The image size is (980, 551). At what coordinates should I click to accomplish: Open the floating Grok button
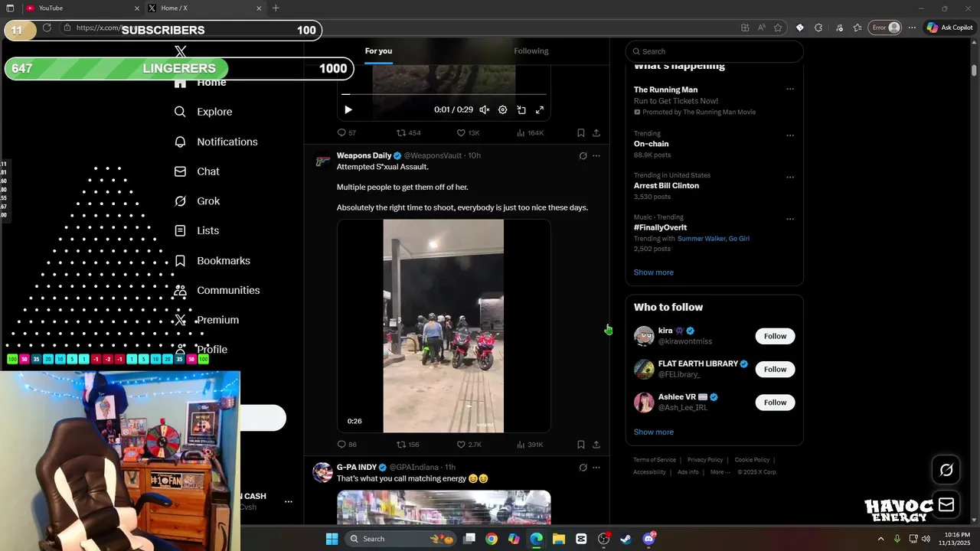[x=946, y=470]
